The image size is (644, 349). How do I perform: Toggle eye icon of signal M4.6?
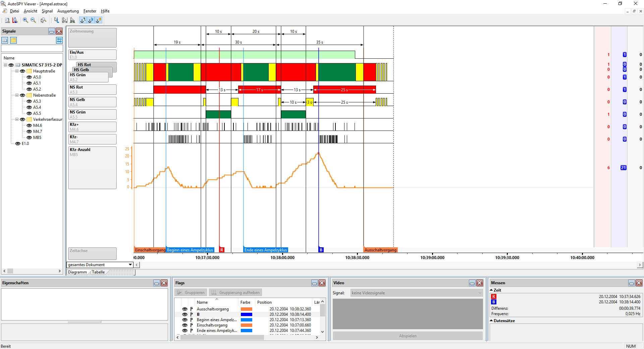pyautogui.click(x=29, y=126)
